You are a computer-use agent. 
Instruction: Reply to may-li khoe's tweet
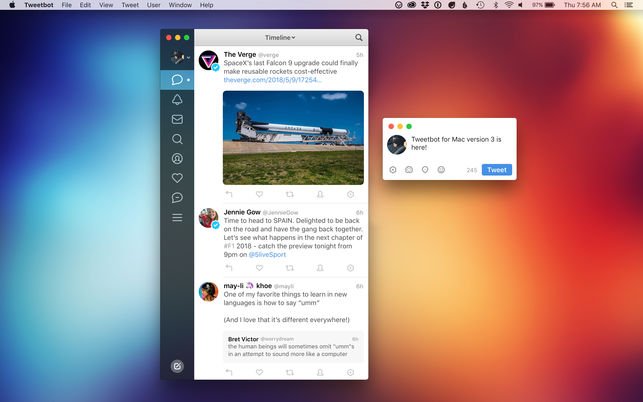[x=229, y=372]
